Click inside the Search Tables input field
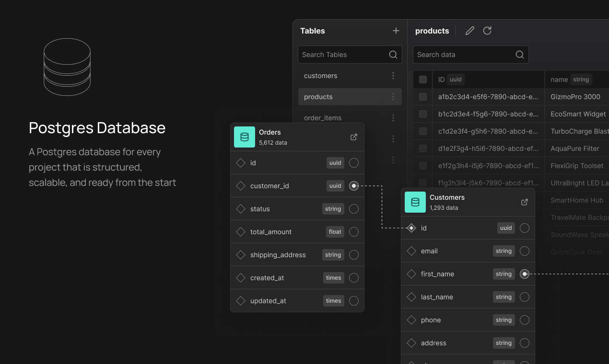The width and height of the screenshot is (609, 364). [x=340, y=54]
